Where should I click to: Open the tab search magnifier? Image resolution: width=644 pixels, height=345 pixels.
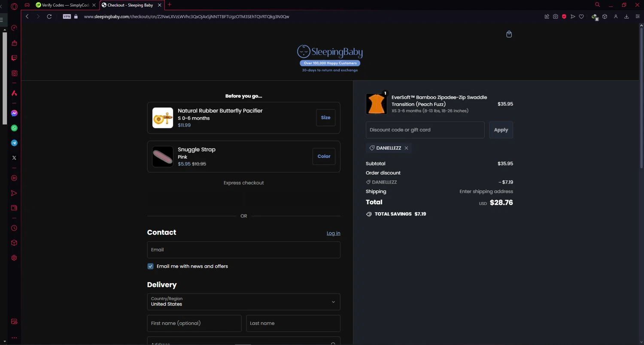(x=597, y=5)
